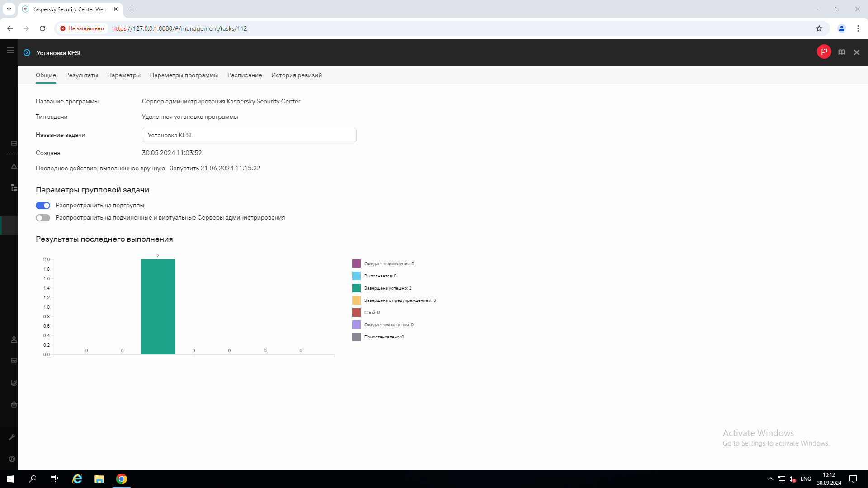
Task: Open the Chrome profile icon
Action: 841,28
